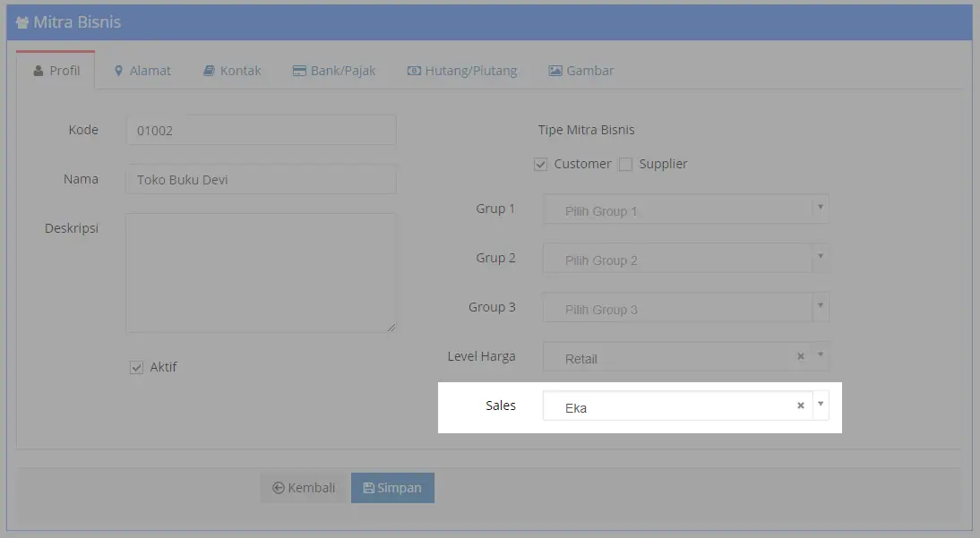Click the picture icon on Gambar tab
980x538 pixels.
pyautogui.click(x=555, y=71)
